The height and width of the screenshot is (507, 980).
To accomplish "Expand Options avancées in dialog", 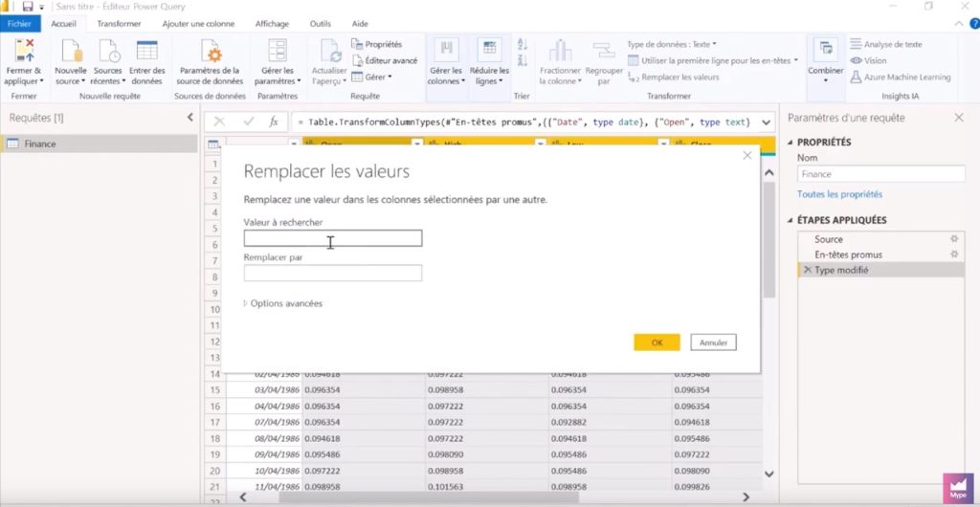I will (x=283, y=303).
